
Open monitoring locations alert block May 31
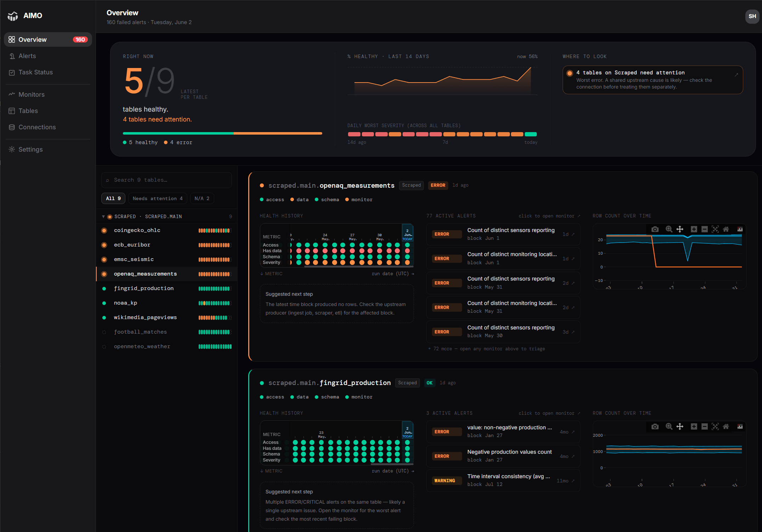[503, 307]
